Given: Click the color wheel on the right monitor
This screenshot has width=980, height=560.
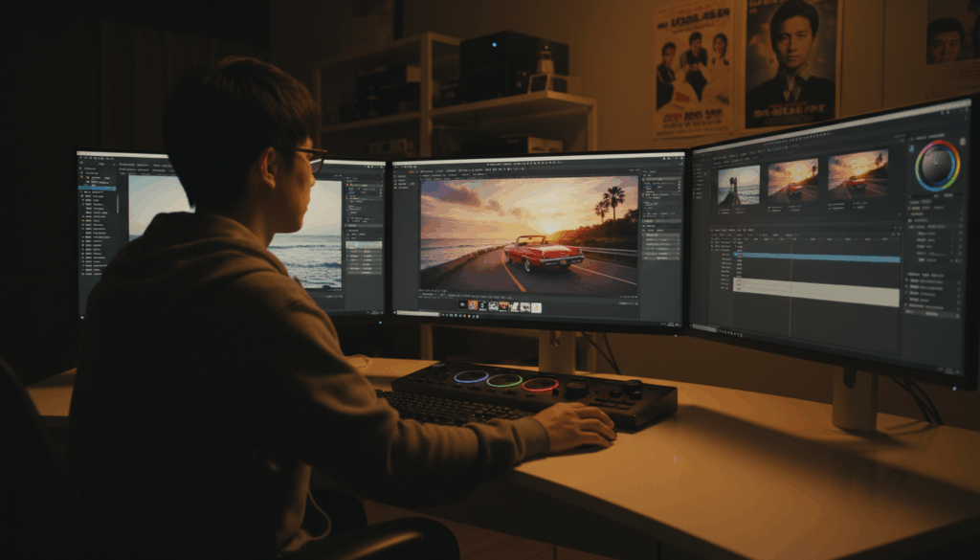Looking at the screenshot, I should click(937, 166).
